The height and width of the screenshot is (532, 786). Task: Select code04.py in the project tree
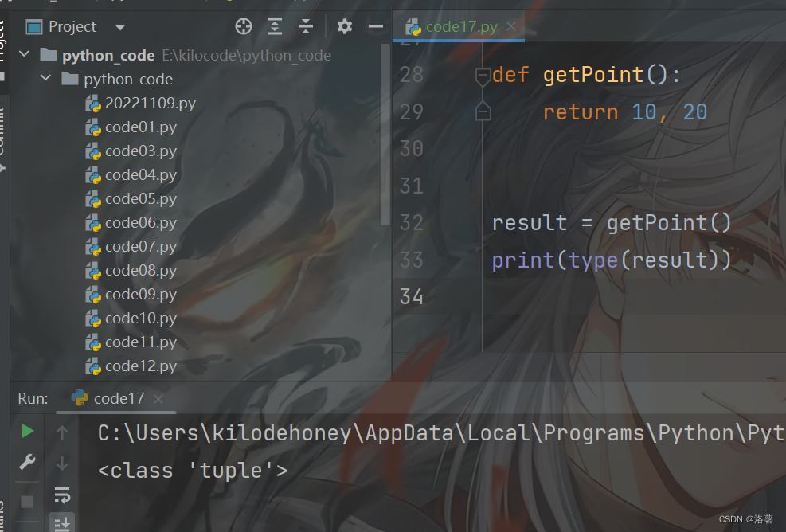[131, 175]
